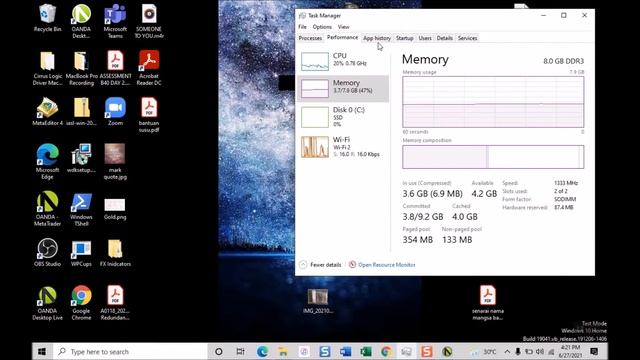Select CPU in the performance sidebar
The width and height of the screenshot is (640, 360).
(x=343, y=61)
